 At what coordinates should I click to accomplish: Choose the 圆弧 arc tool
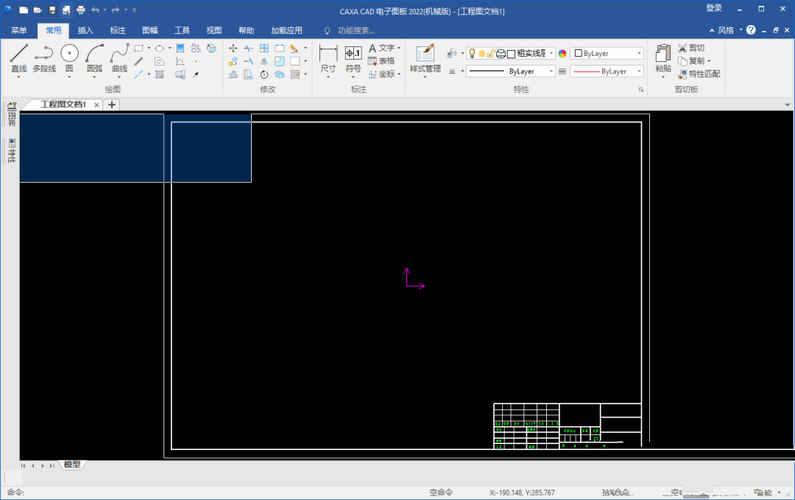click(x=94, y=58)
